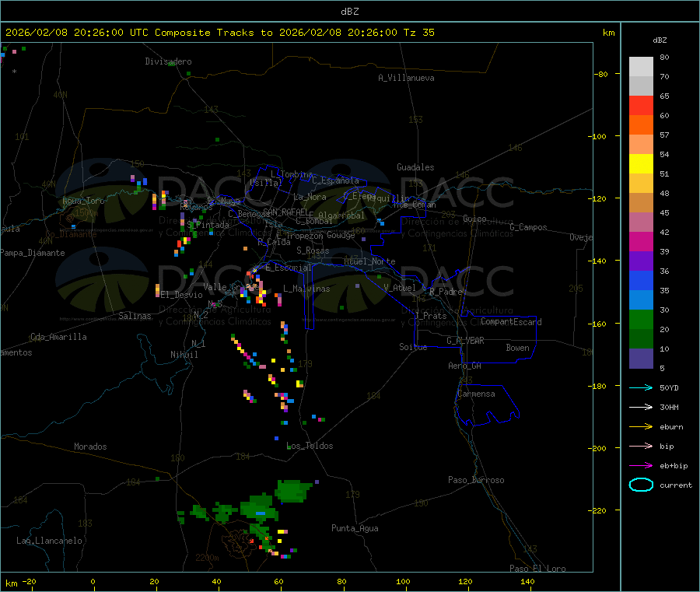Click the J_Prats map label

pos(430,316)
